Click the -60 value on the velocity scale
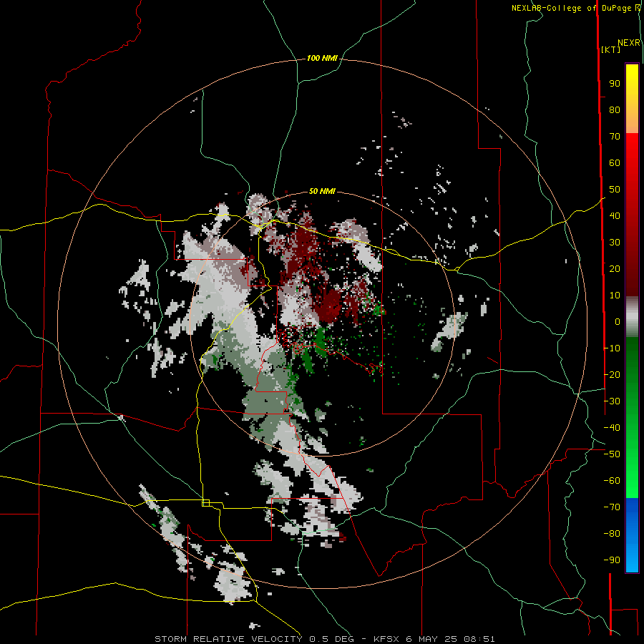This screenshot has height=644, width=644. [612, 481]
